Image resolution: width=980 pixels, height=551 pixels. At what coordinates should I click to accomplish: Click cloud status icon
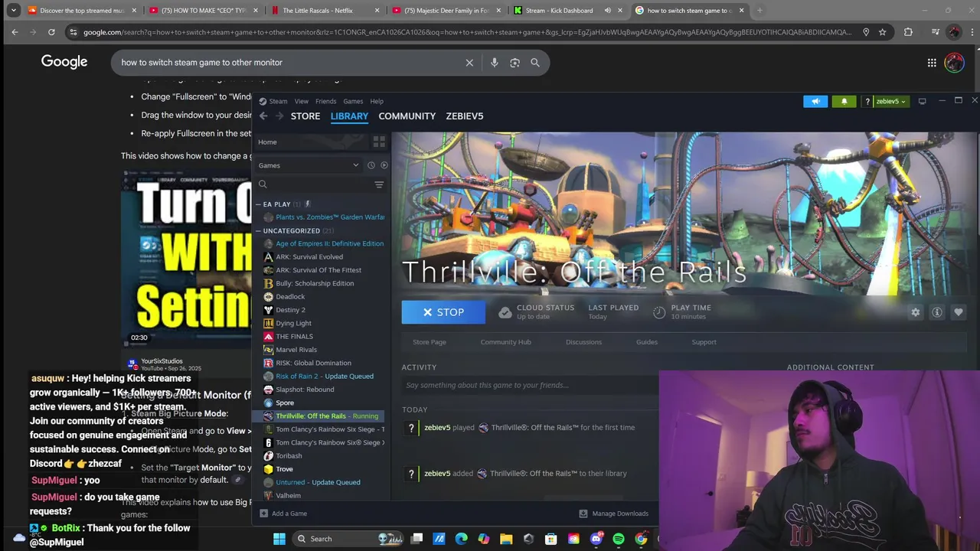point(505,312)
